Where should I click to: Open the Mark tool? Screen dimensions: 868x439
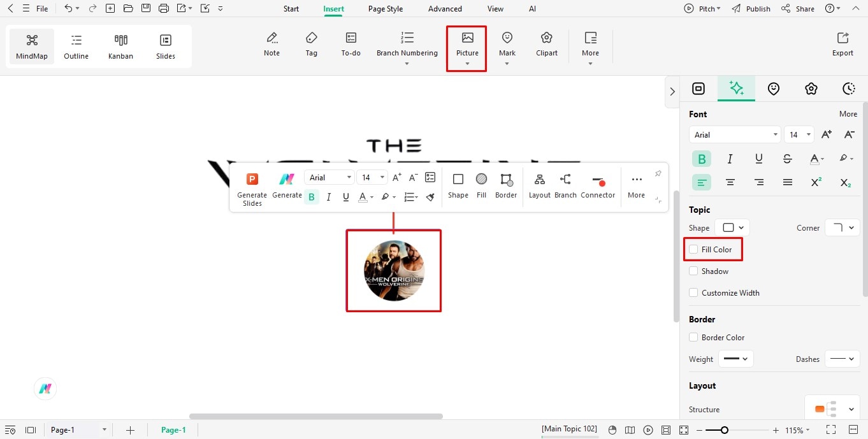coord(507,48)
